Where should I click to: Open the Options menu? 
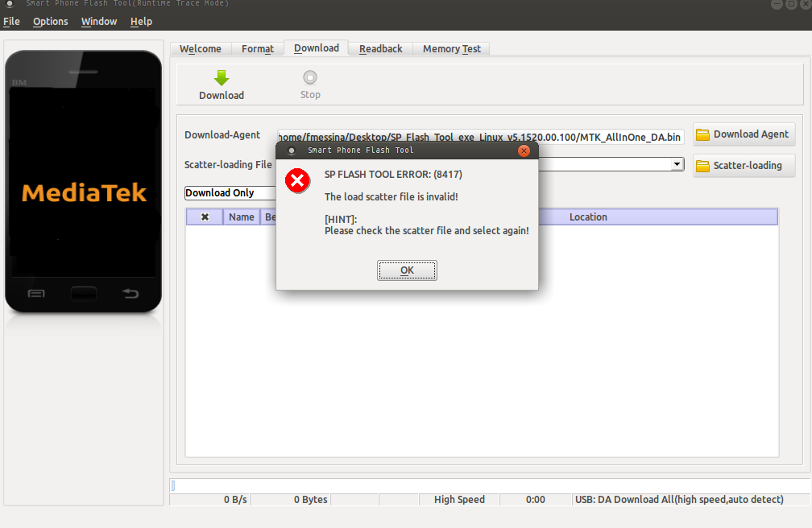click(x=50, y=22)
